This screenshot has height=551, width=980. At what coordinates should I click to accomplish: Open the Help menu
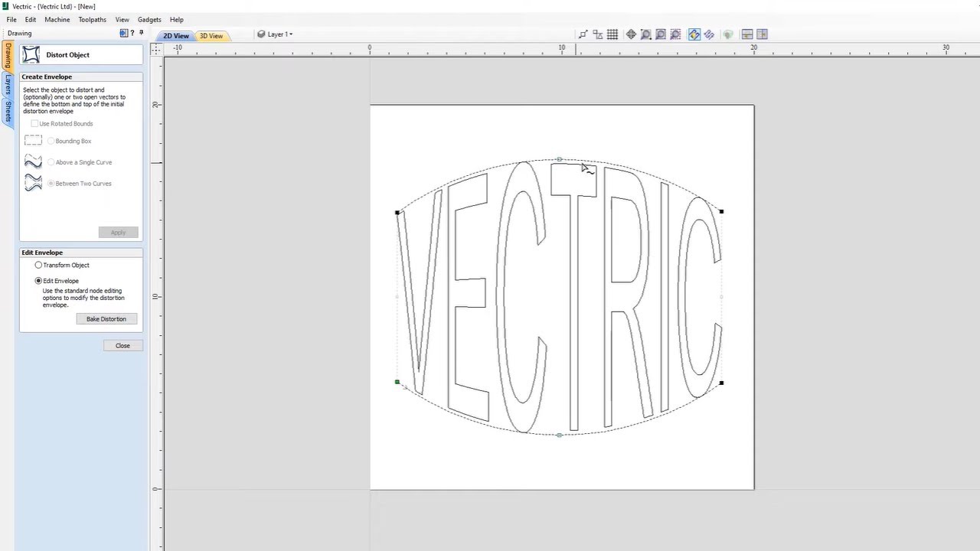pos(177,19)
